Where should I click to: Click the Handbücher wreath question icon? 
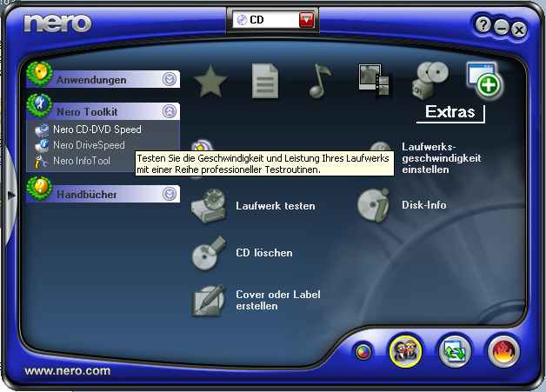(x=39, y=188)
